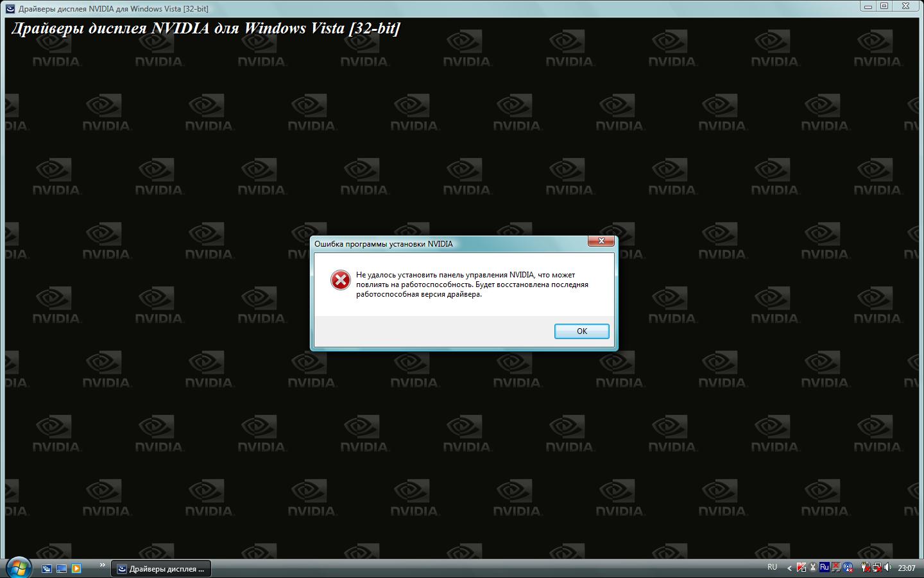The width and height of the screenshot is (924, 578).
Task: Click the red error icon in the dialog
Action: [340, 280]
